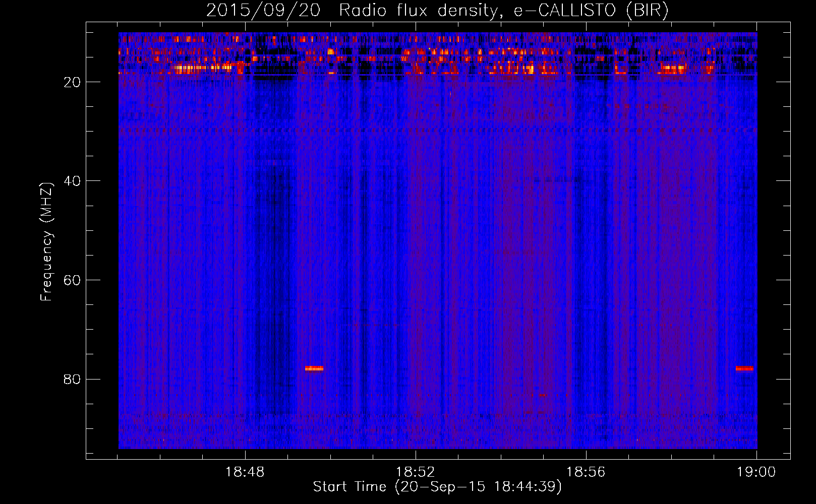Click the 19:00 time tick label
The height and width of the screenshot is (504, 816).
coord(756,472)
